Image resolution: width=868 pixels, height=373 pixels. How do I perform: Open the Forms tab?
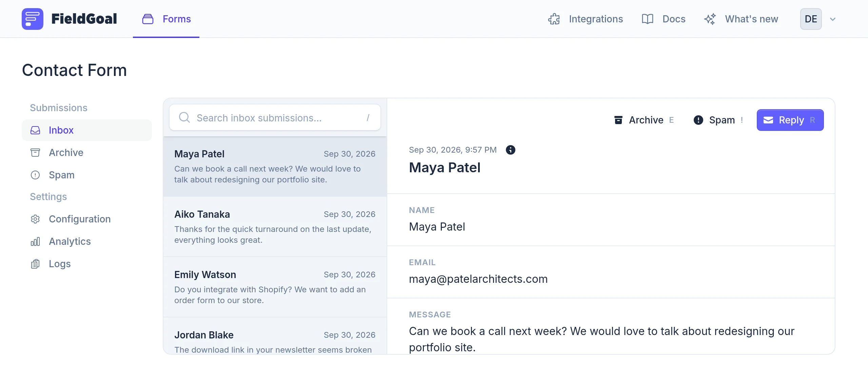(166, 19)
